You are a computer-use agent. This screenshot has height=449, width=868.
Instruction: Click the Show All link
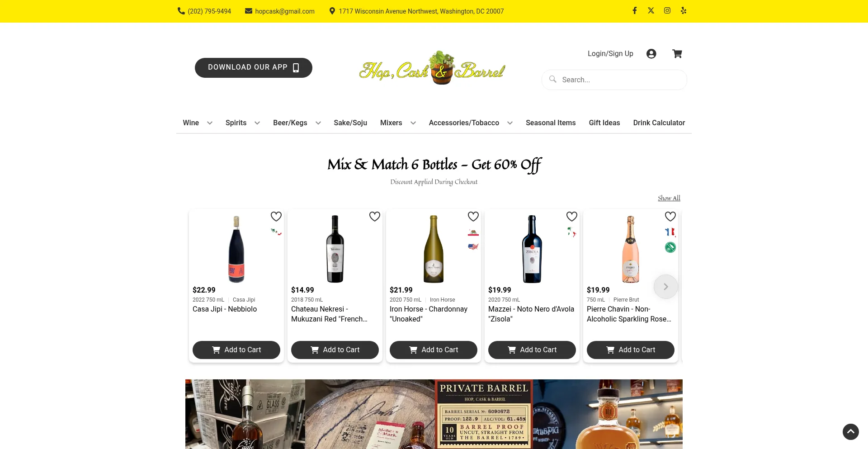coord(669,198)
